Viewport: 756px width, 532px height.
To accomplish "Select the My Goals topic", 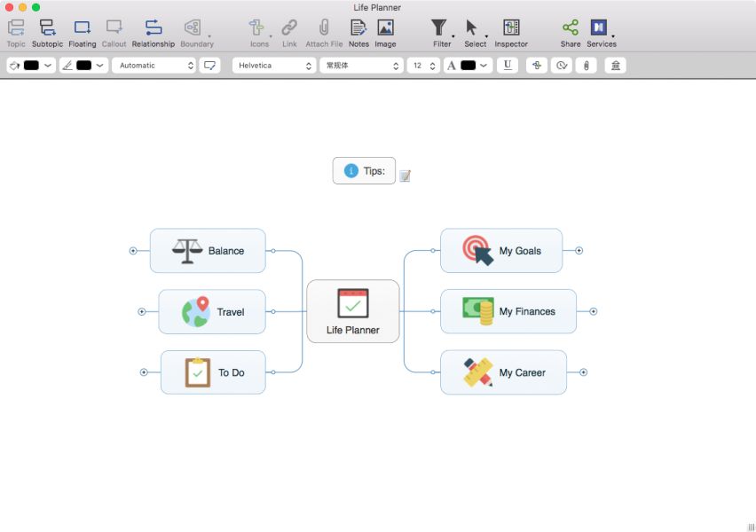I will tap(501, 251).
